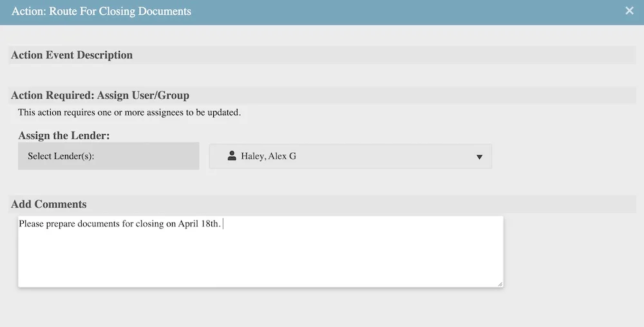Place cursor after '18th.' in comments

[x=222, y=224]
